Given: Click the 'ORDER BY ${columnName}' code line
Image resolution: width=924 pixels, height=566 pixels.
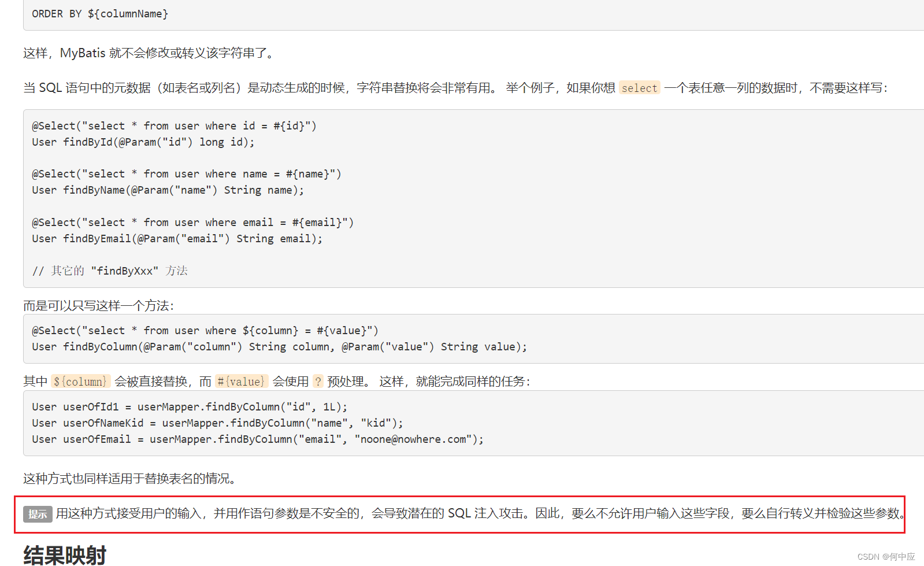Looking at the screenshot, I should click(x=100, y=14).
